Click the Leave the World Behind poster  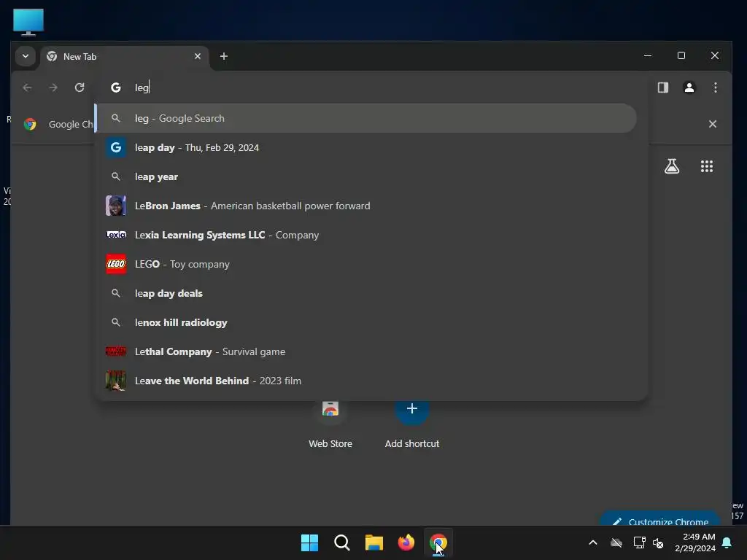116,381
